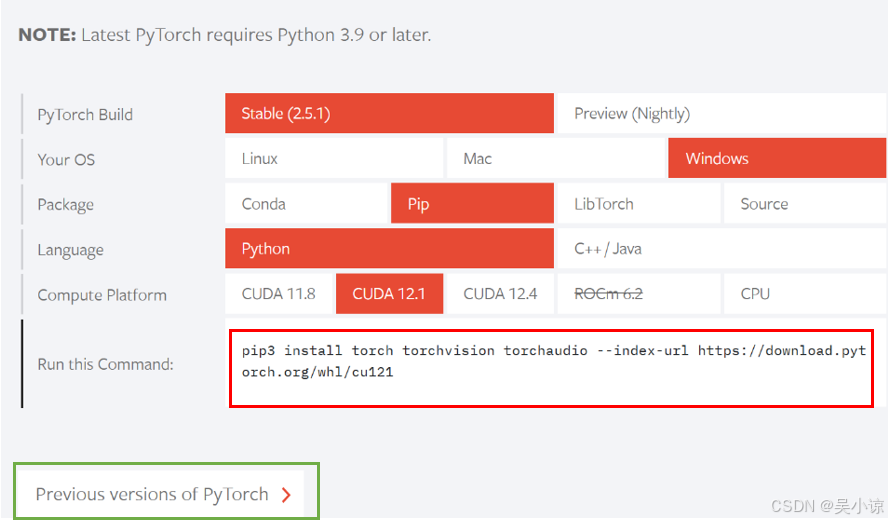The height and width of the screenshot is (521, 888).
Task: Select C++ / Java as the language
Action: [x=722, y=248]
